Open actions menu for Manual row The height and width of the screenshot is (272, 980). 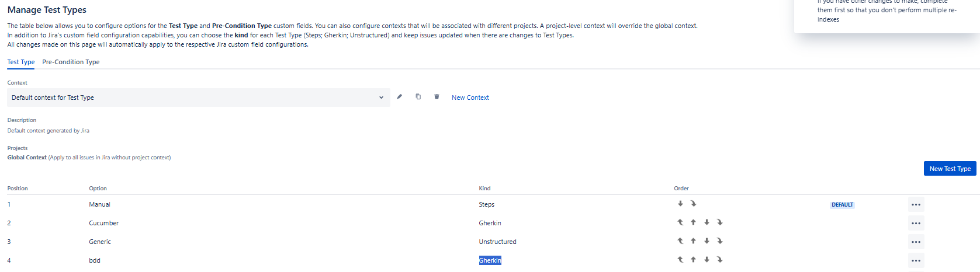(x=916, y=205)
